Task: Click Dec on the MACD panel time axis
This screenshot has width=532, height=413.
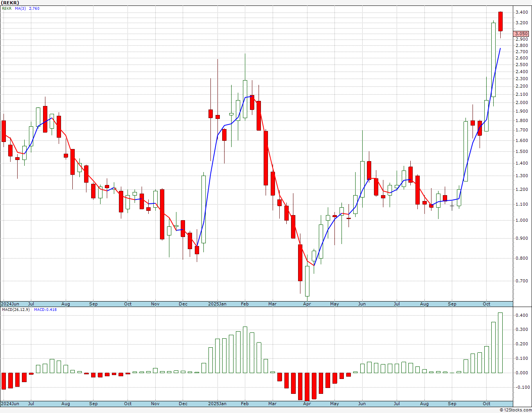Action: (183, 404)
